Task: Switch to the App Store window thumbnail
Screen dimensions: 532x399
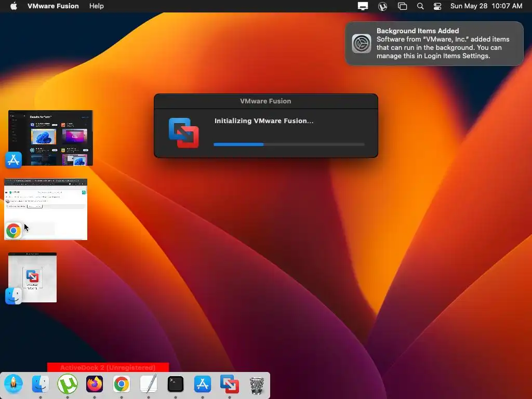Action: 50,138
